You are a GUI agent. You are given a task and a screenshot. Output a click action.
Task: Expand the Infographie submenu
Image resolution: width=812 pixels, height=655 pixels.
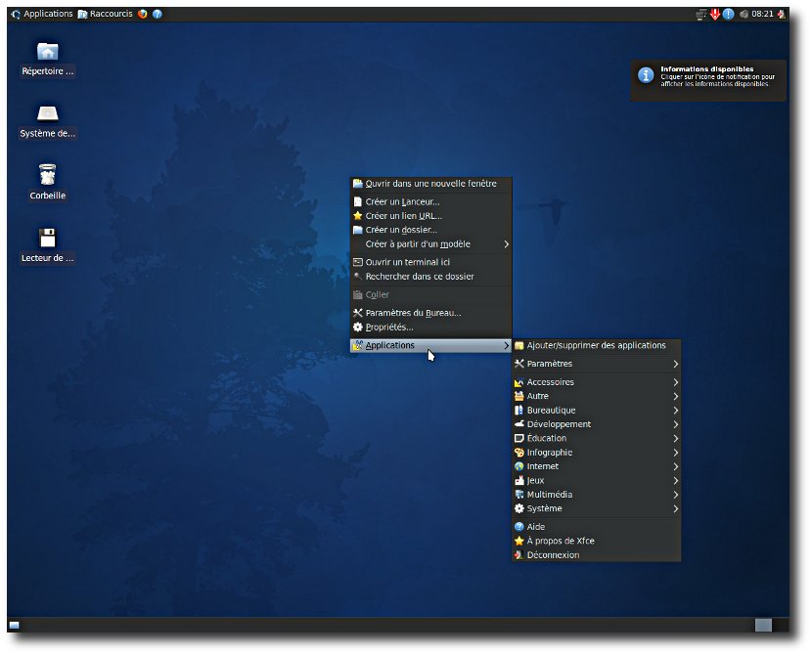click(596, 453)
